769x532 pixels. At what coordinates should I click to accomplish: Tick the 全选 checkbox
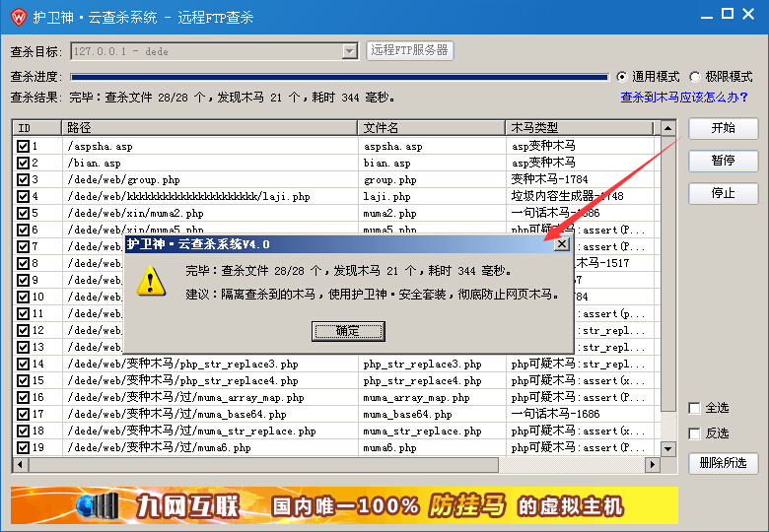(x=694, y=408)
